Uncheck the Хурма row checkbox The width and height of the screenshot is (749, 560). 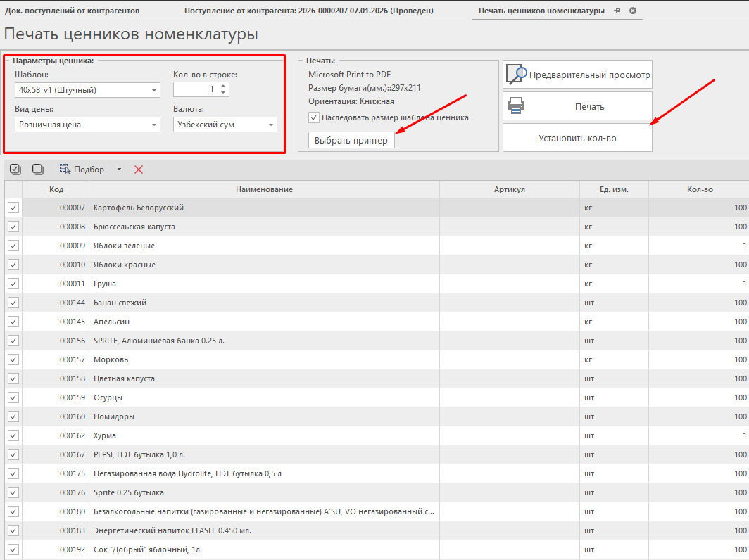pos(13,436)
